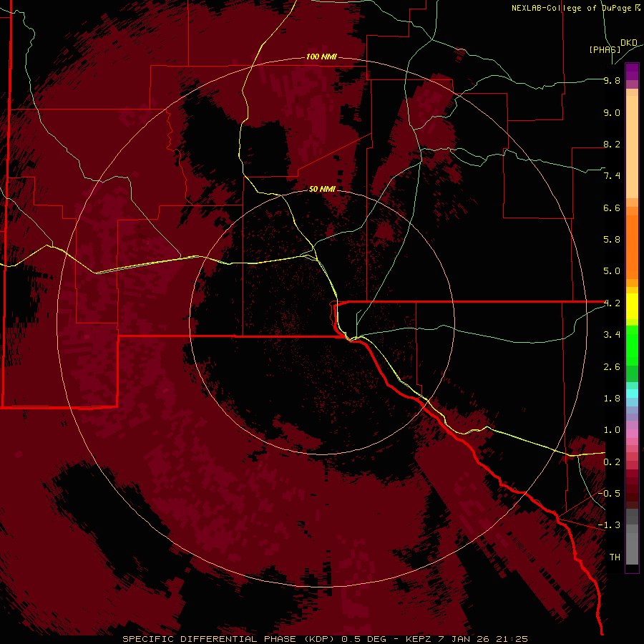Click the 9.8 value on the color scale
This screenshot has height=644, width=644.
[612, 80]
